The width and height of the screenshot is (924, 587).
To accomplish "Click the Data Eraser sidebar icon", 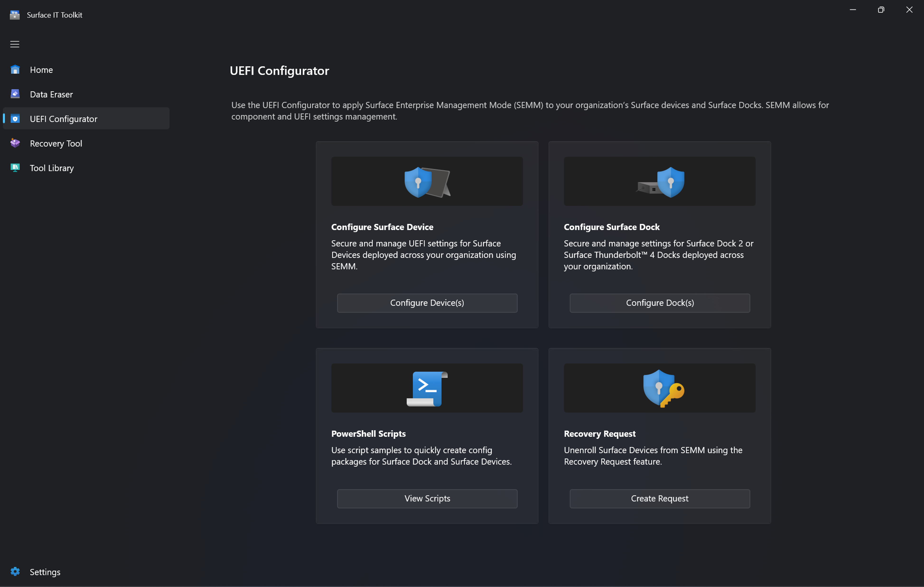I will pos(15,94).
